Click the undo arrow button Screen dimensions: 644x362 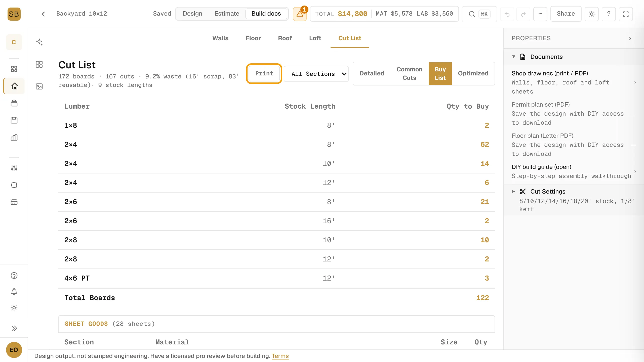pos(507,14)
